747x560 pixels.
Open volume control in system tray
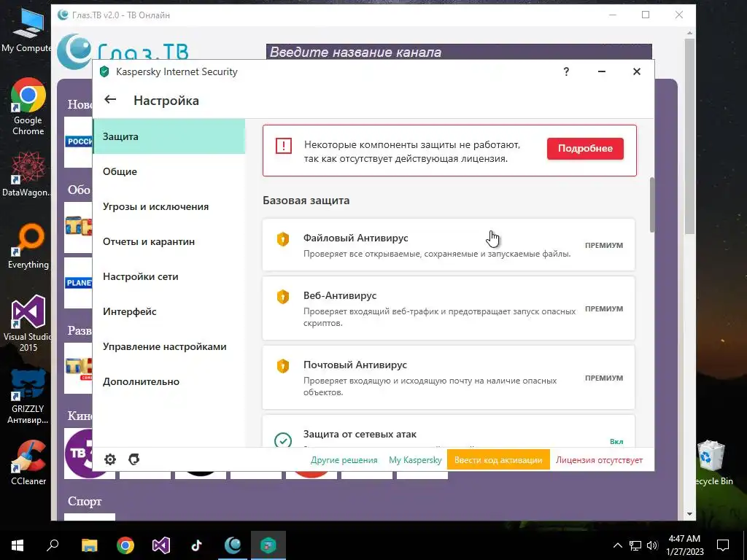652,545
